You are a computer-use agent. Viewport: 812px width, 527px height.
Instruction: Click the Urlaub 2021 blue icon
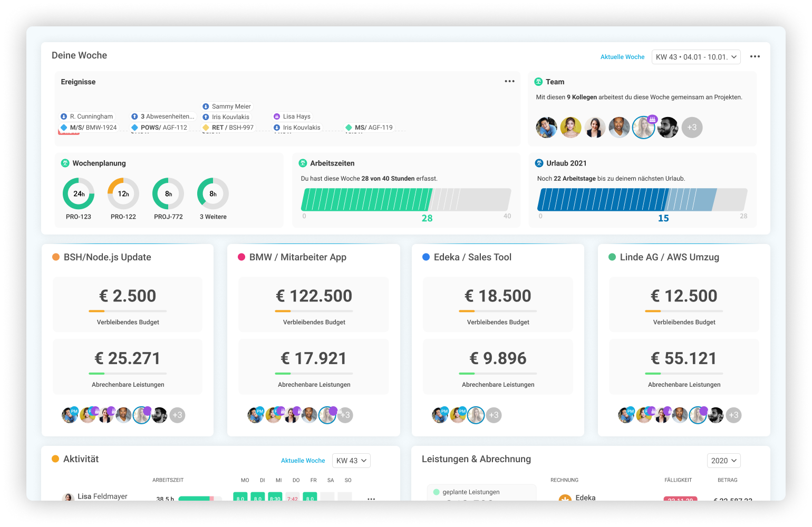pyautogui.click(x=539, y=163)
